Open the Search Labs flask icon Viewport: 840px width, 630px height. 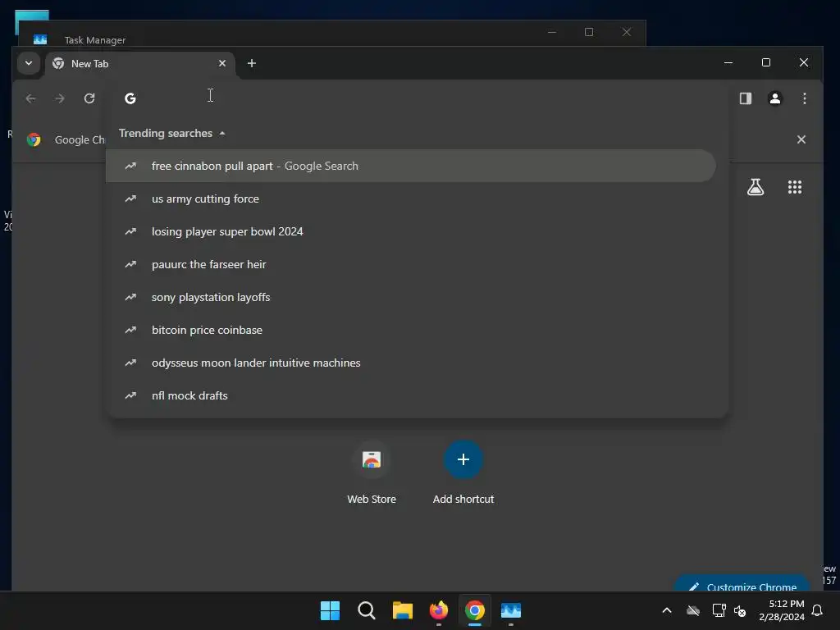(x=756, y=187)
